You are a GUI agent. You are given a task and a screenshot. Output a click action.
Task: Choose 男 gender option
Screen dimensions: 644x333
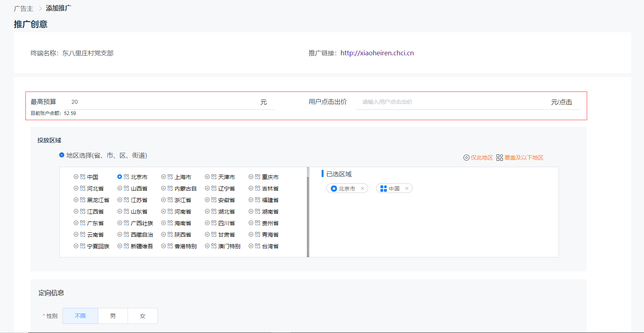(113, 316)
